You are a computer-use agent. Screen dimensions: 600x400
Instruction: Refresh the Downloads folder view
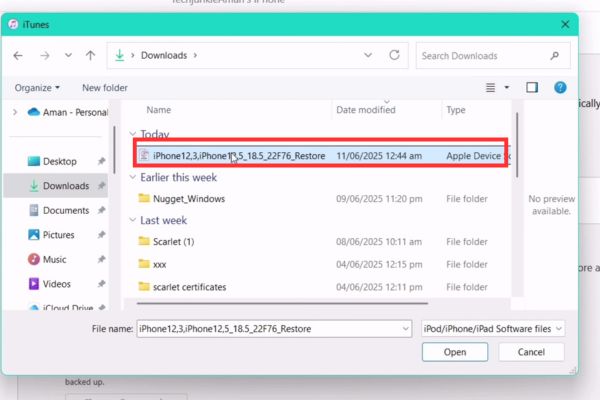(x=394, y=56)
